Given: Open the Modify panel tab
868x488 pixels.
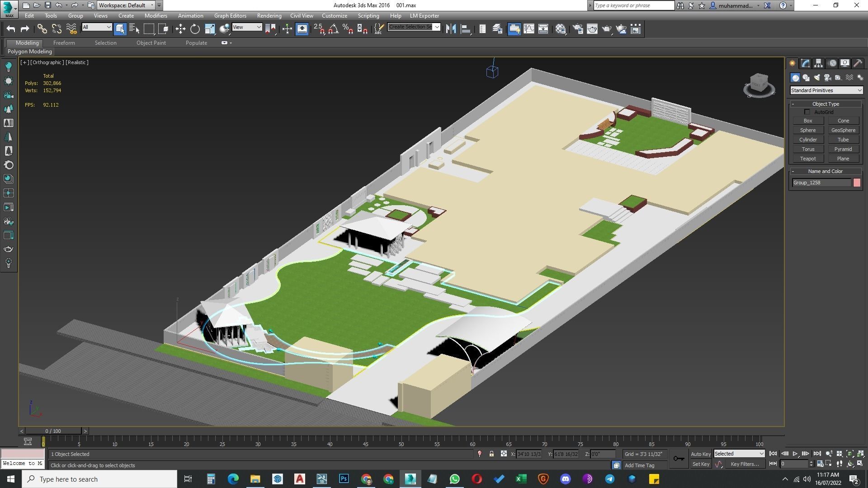Looking at the screenshot, I should pyautogui.click(x=805, y=63).
